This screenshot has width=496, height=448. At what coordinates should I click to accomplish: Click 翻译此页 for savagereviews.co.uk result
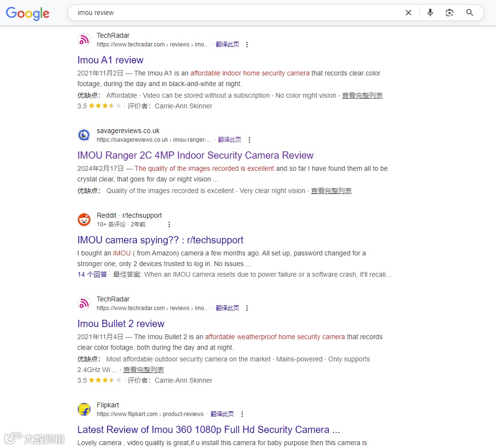click(229, 140)
